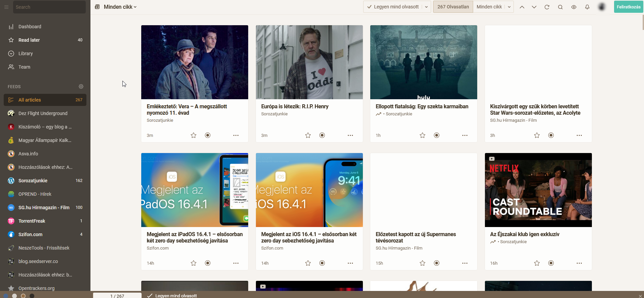Star the iOS 16.4.1 article
This screenshot has width=644, height=298.
(x=308, y=263)
